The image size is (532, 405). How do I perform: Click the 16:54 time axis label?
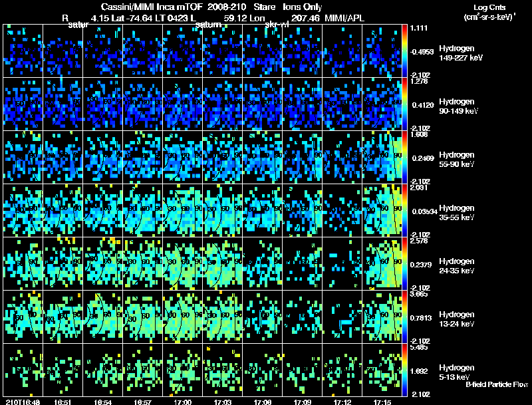tap(102, 402)
